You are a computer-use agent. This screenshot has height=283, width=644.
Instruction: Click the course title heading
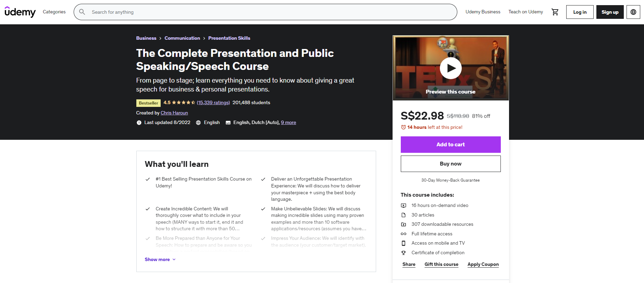pos(235,60)
